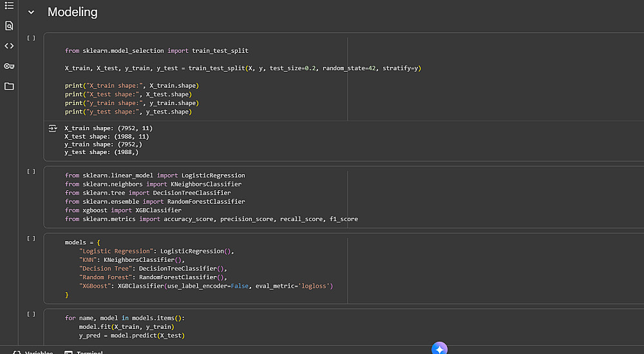The image size is (644, 354).
Task: Click the xgboost XGBClassifier import line
Action: tap(123, 210)
